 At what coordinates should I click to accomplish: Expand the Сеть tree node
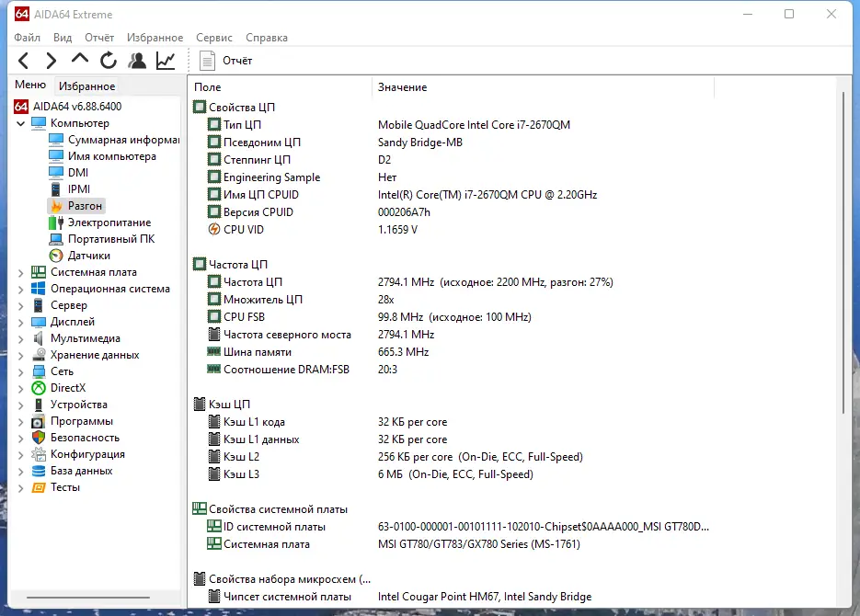click(x=21, y=371)
